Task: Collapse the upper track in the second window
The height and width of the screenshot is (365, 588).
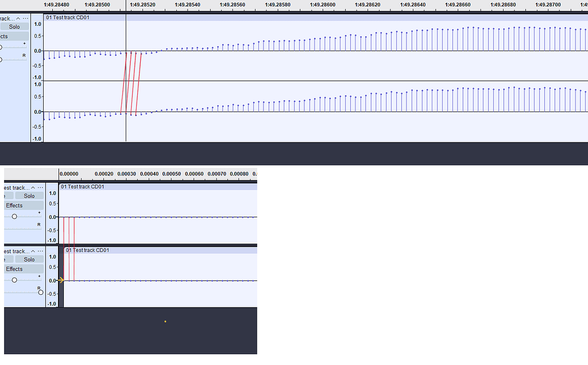Action: click(x=33, y=187)
